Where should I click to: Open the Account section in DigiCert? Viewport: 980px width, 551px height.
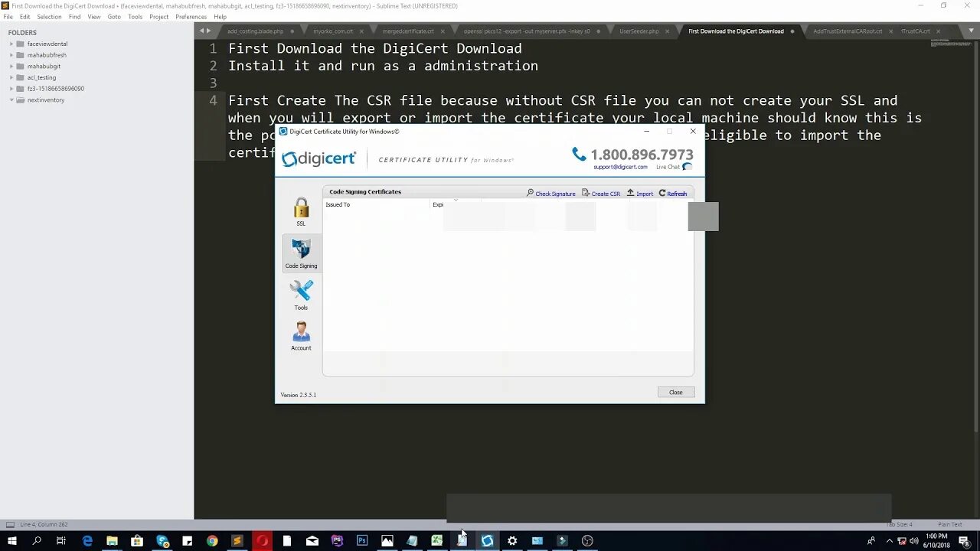(301, 336)
